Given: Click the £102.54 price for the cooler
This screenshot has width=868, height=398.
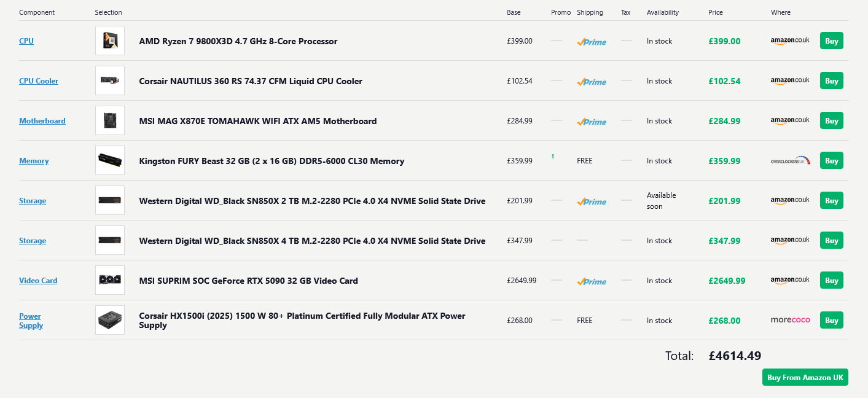Looking at the screenshot, I should (x=724, y=81).
